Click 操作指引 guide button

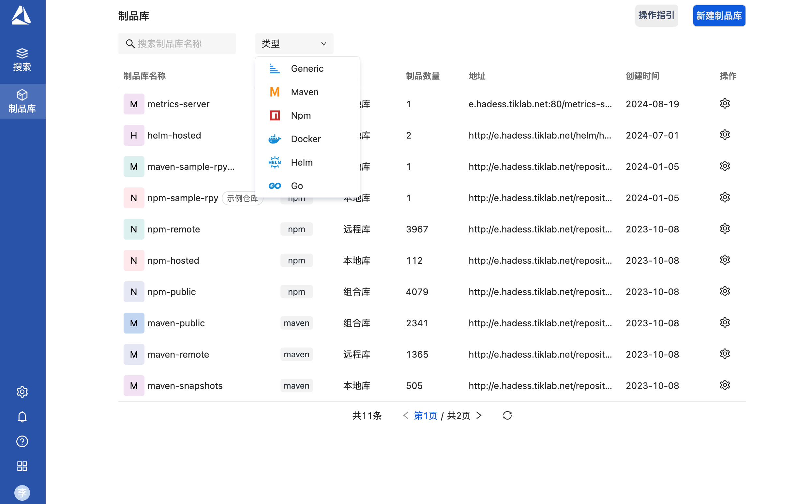(656, 16)
